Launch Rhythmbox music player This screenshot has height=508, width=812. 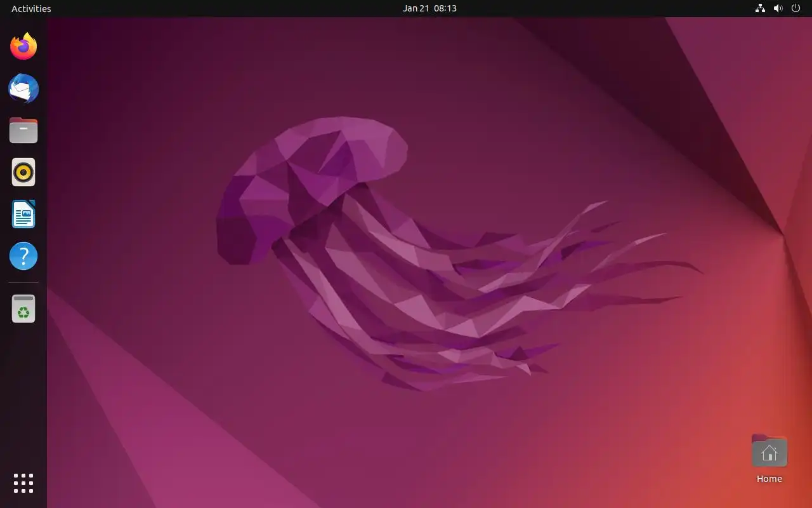coord(23,172)
